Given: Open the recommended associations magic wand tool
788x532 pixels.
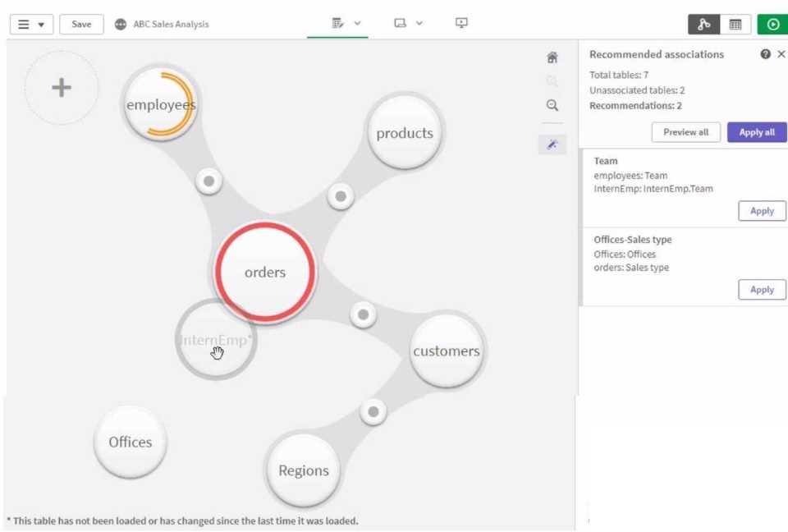Looking at the screenshot, I should (x=552, y=144).
